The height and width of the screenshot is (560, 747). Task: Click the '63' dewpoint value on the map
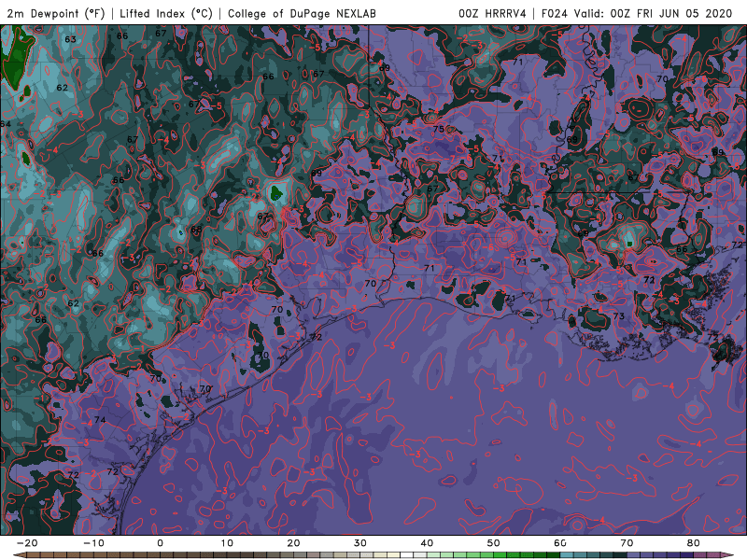(70, 39)
